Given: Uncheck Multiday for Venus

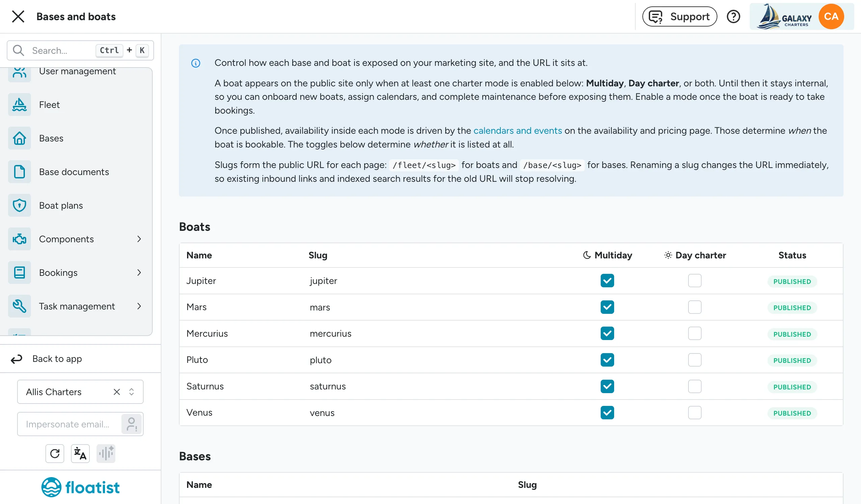Looking at the screenshot, I should [607, 413].
